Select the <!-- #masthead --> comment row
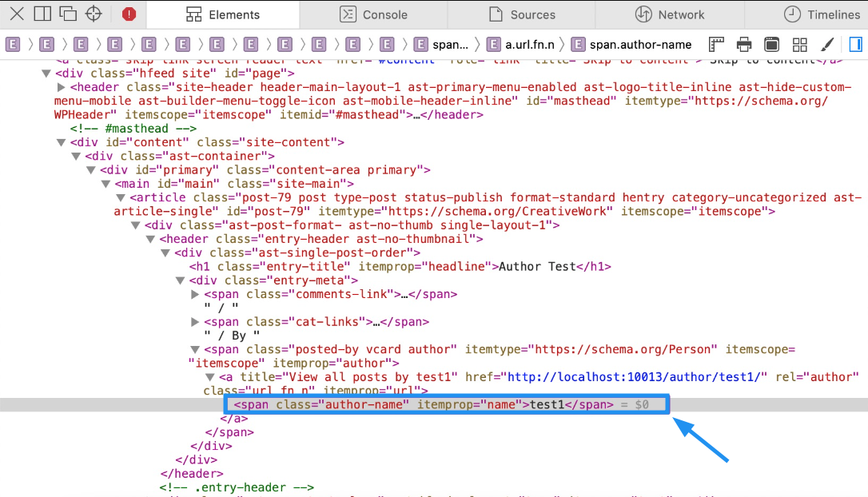Image resolution: width=868 pixels, height=497 pixels. click(133, 129)
